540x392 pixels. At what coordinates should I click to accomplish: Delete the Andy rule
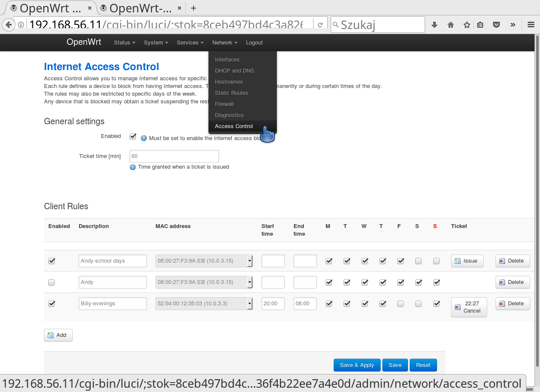[x=513, y=282]
